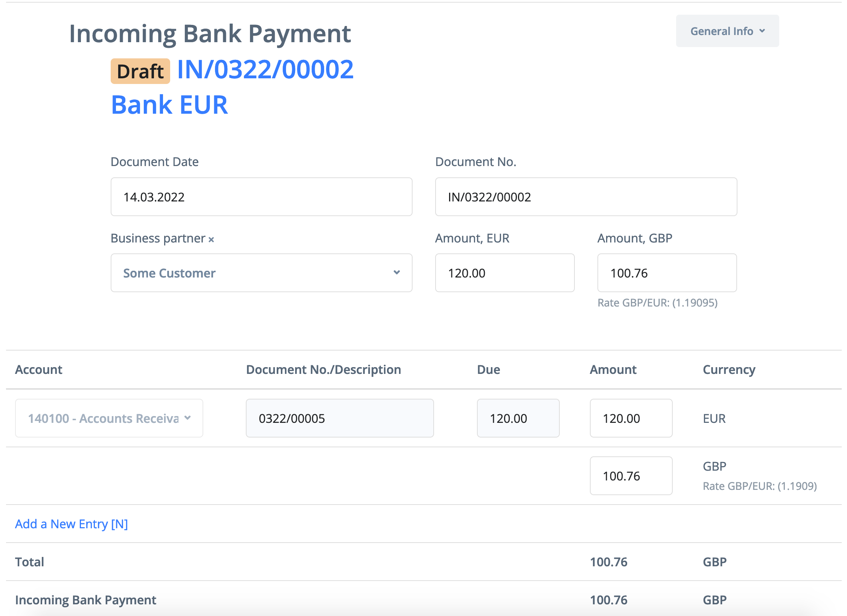Viewport: 847px width, 616px height.
Task: Select the Due amount field 120.00
Action: [518, 418]
